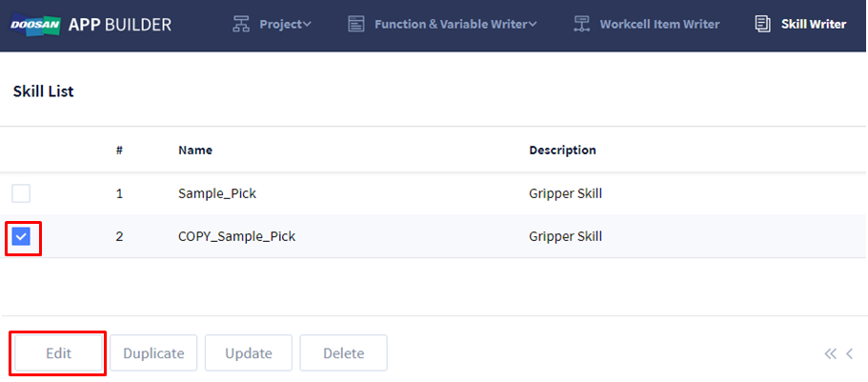868x382 pixels.
Task: Check the box for Sample_Pick
Action: click(21, 193)
